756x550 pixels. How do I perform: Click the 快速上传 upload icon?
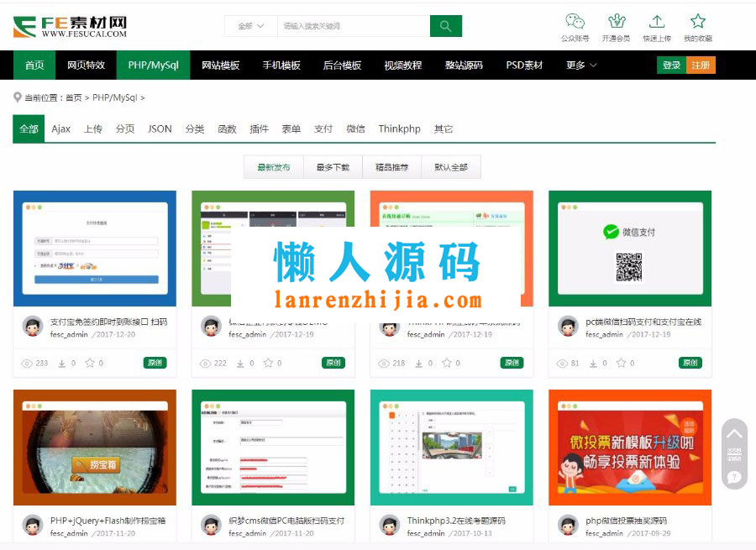pyautogui.click(x=657, y=21)
